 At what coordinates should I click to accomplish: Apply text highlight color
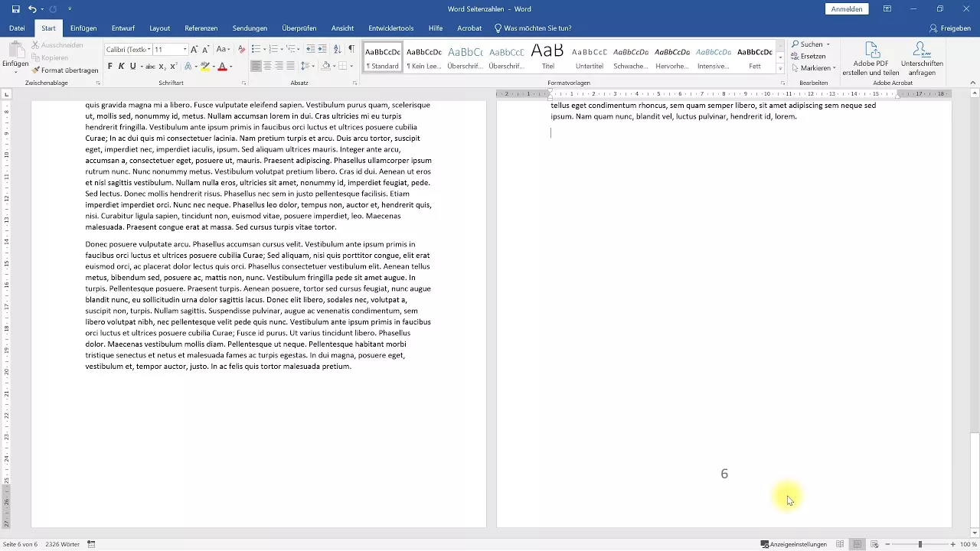[205, 67]
